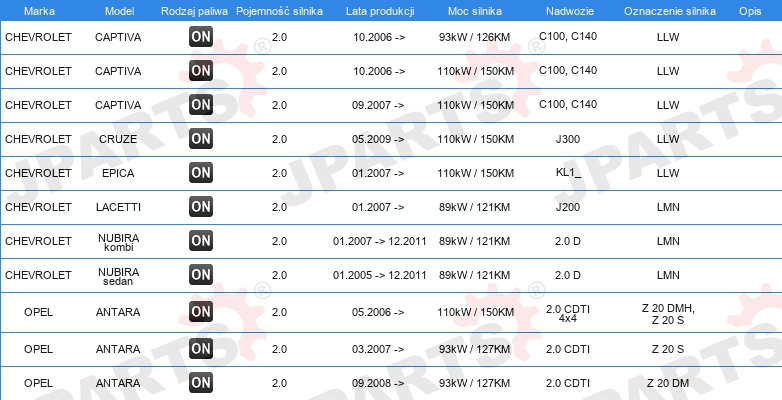The width and height of the screenshot is (782, 400).
Task: Select the NUBIRA sedan model cell
Action: (x=119, y=276)
